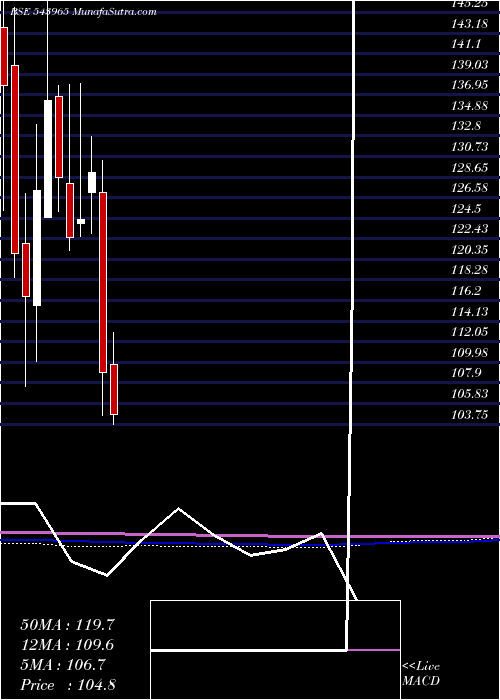Click the 130.73 axis label
The height and width of the screenshot is (700, 500).
tap(470, 147)
